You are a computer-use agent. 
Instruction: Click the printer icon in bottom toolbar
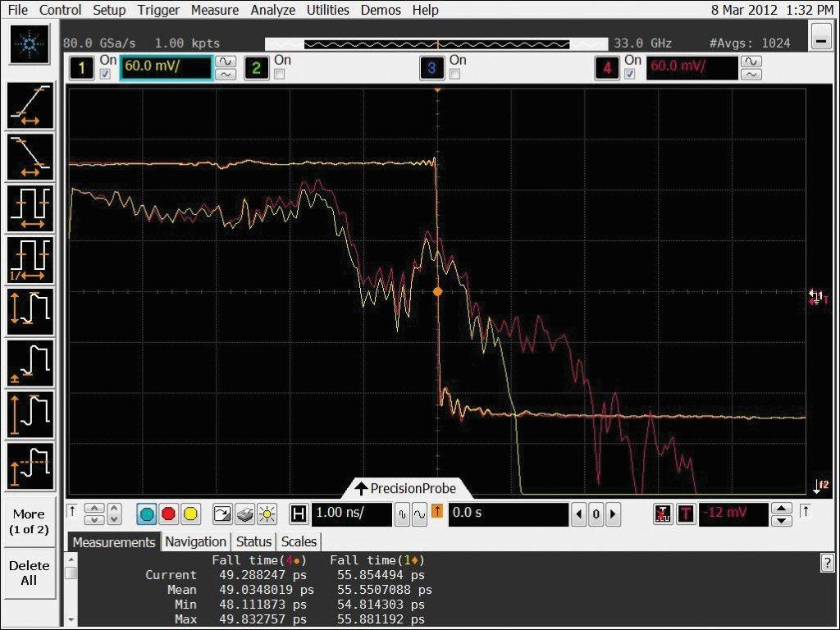pos(245,514)
